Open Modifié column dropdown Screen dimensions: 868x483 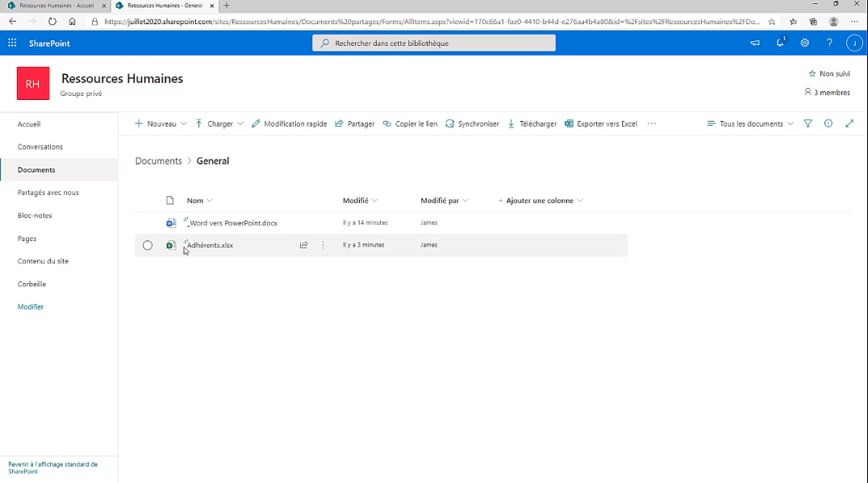(361, 201)
